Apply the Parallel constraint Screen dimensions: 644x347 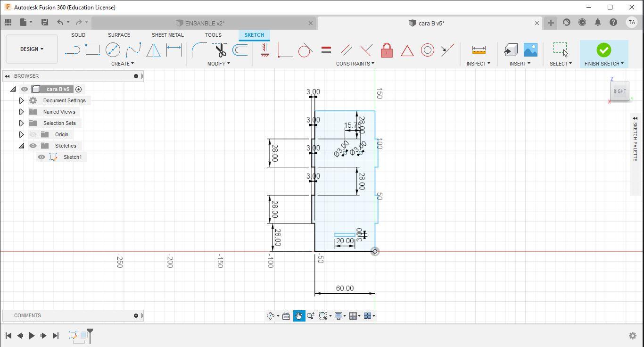[x=347, y=50]
